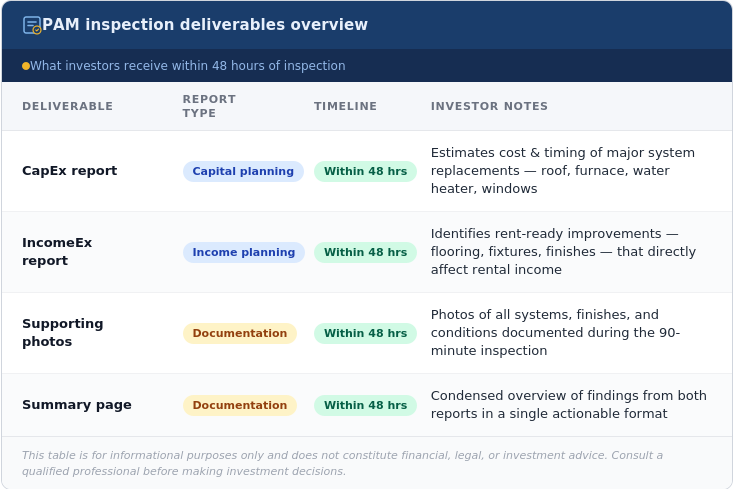The image size is (734, 489).
Task: Click the Documentation badge for Supporting photos
Action: pos(239,333)
